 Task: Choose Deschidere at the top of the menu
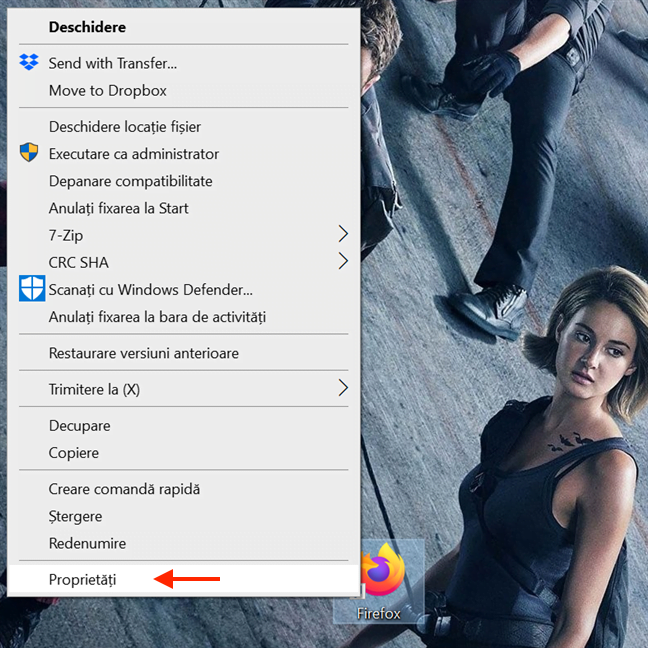(x=183, y=27)
